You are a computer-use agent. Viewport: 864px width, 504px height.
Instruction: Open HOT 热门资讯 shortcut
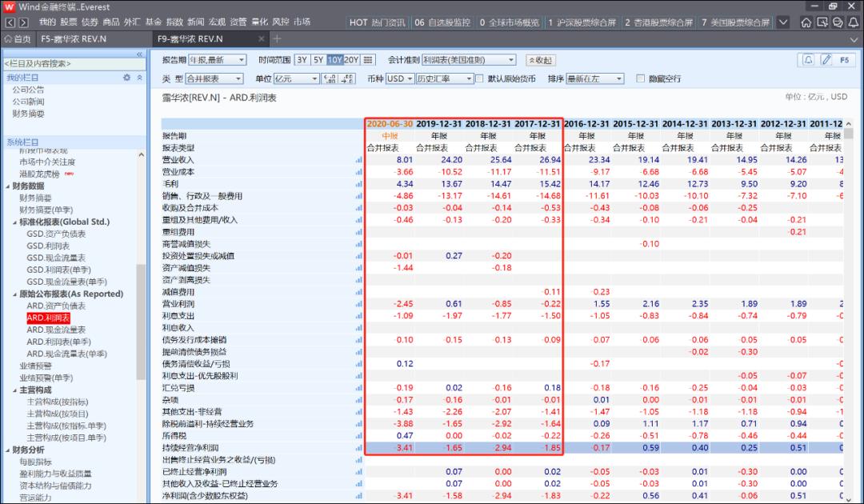tap(377, 22)
